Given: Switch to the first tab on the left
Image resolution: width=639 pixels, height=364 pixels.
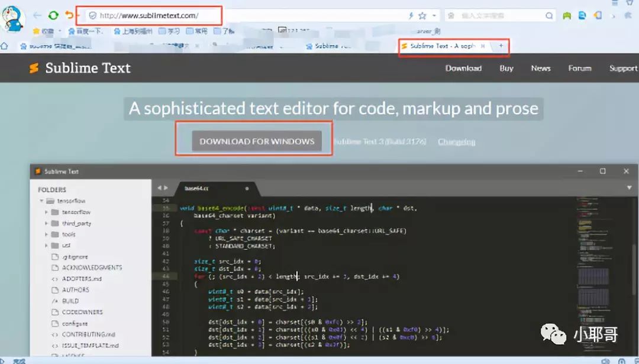Looking at the screenshot, I should (x=56, y=46).
